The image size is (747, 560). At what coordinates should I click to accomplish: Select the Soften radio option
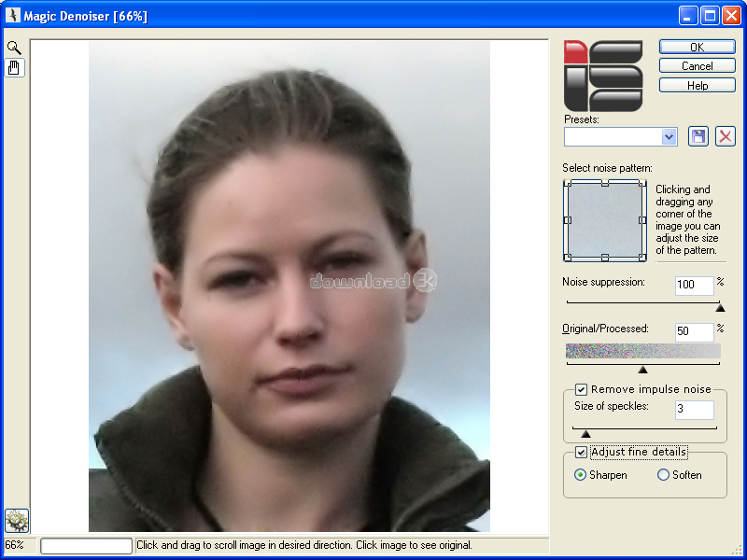tap(663, 475)
